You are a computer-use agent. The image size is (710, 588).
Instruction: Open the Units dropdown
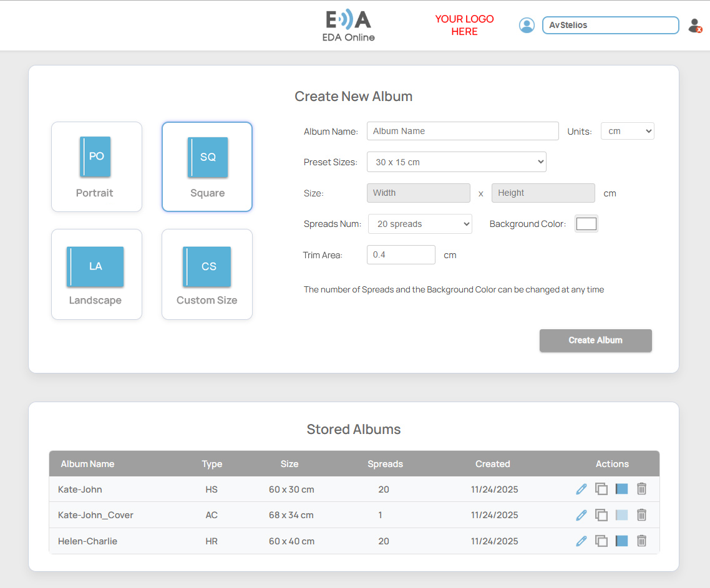[627, 131]
